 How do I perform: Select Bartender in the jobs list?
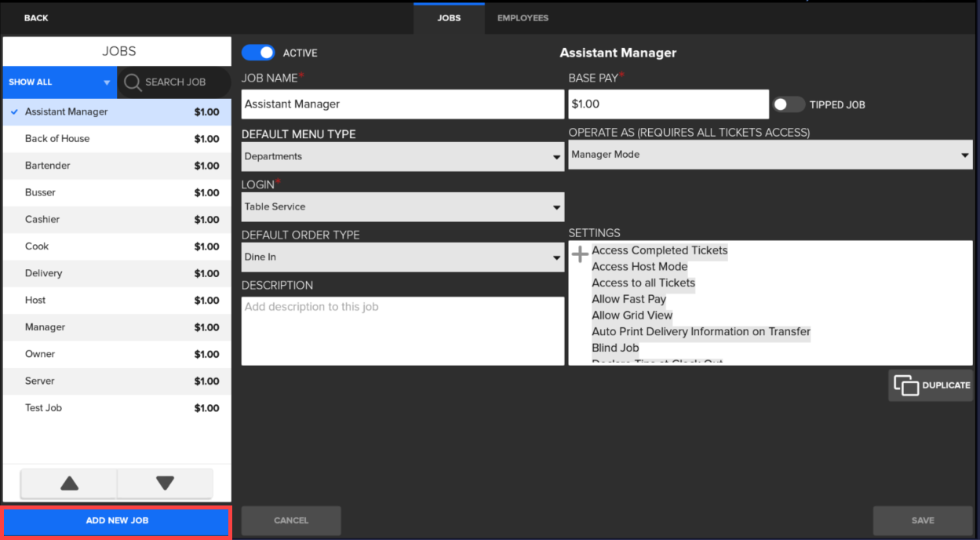click(48, 166)
